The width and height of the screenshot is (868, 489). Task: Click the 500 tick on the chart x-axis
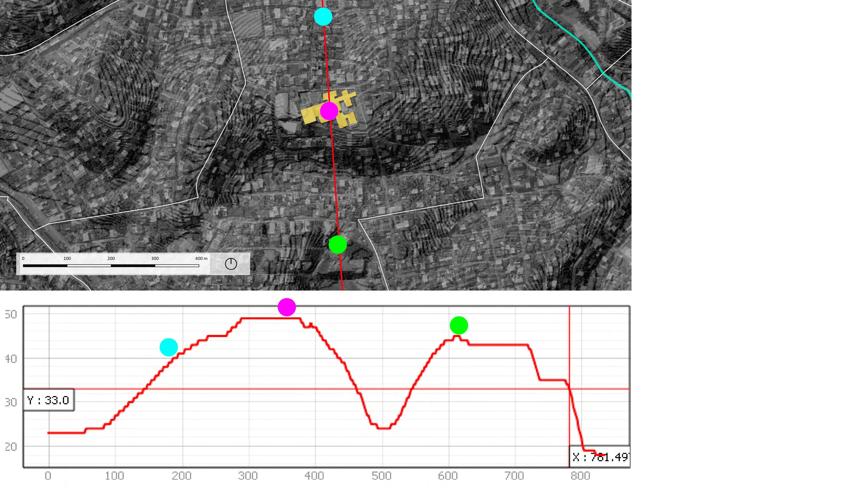pos(381,476)
